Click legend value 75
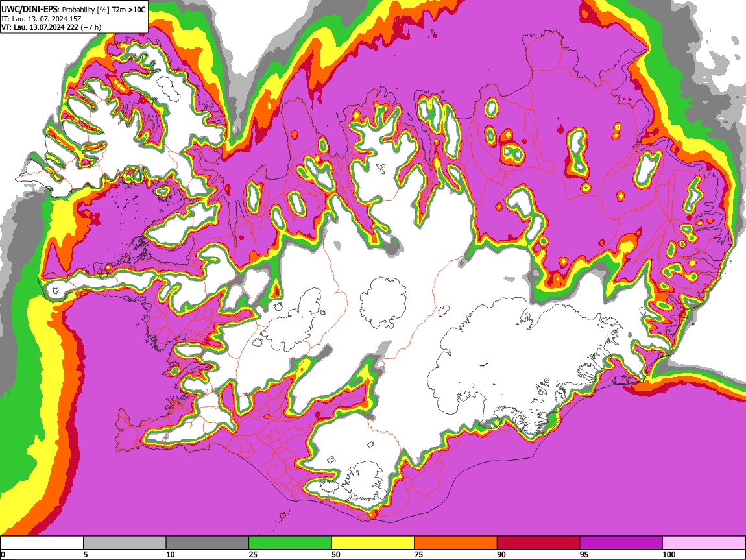The height and width of the screenshot is (560, 746). pyautogui.click(x=419, y=554)
